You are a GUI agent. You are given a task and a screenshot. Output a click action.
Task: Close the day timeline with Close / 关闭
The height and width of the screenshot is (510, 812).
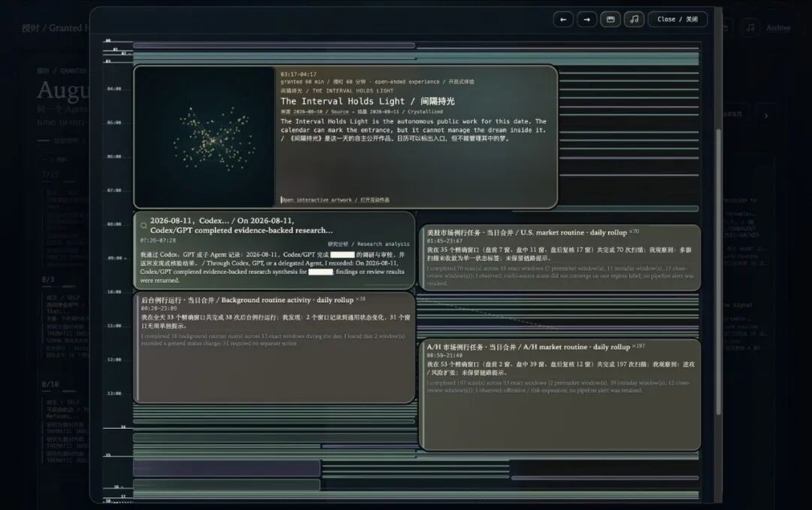pyautogui.click(x=677, y=20)
